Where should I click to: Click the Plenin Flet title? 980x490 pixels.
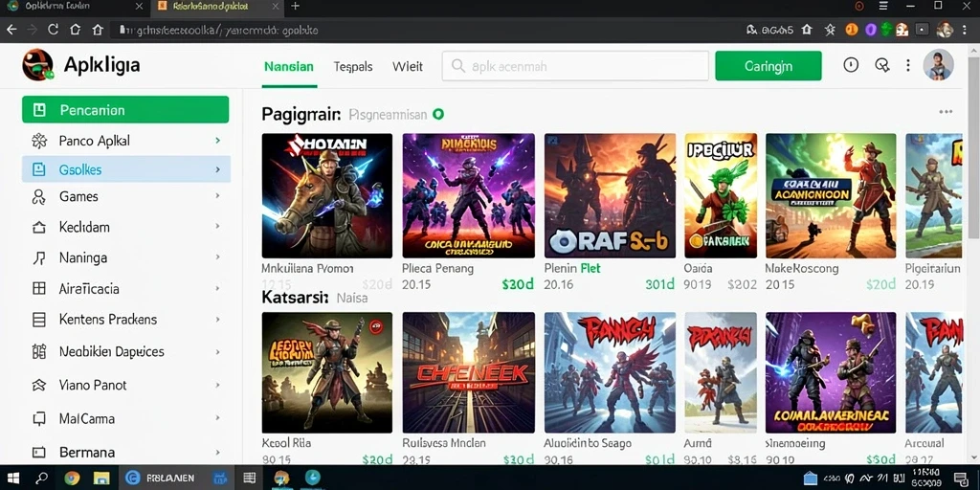coord(572,269)
